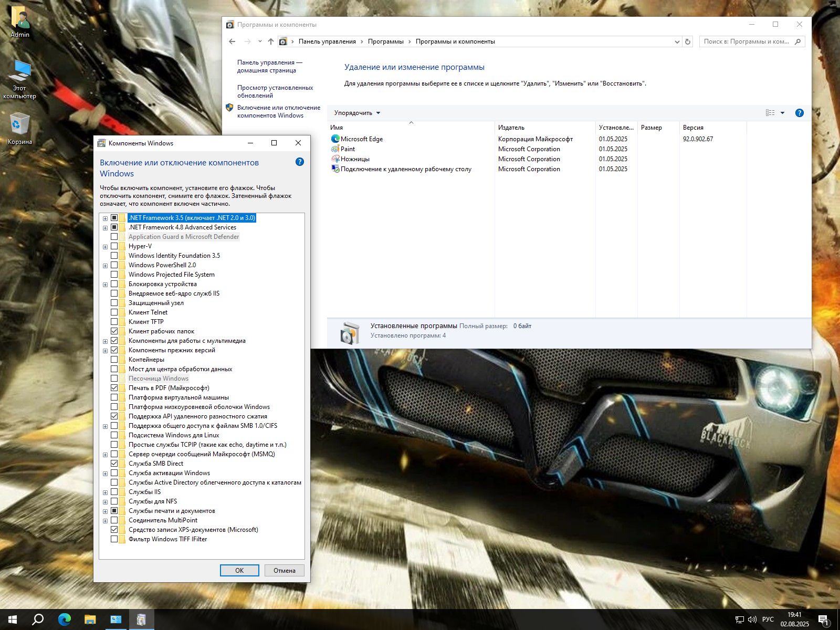Open the notification center icon

[824, 620]
